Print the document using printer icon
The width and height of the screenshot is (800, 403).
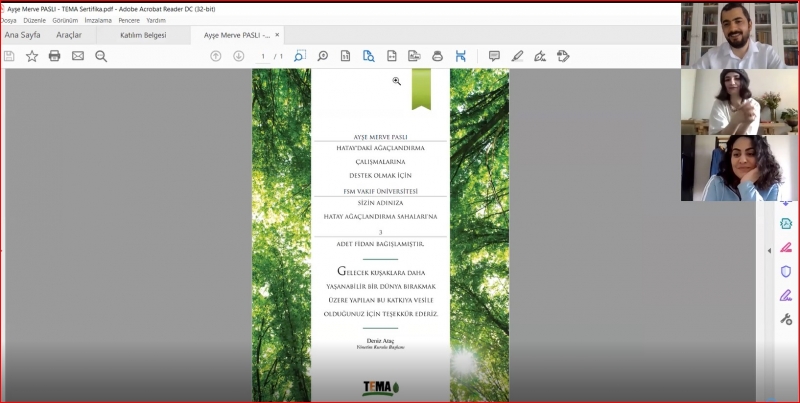(55, 56)
